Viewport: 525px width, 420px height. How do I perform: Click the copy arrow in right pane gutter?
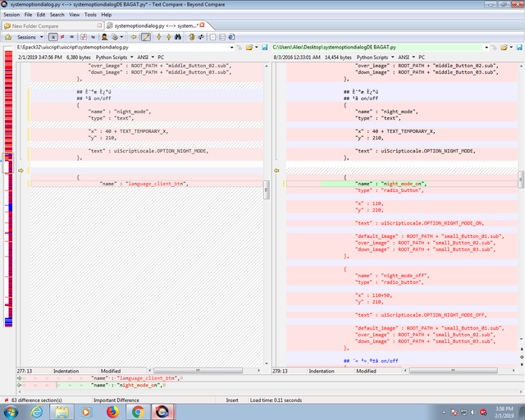tap(276, 171)
